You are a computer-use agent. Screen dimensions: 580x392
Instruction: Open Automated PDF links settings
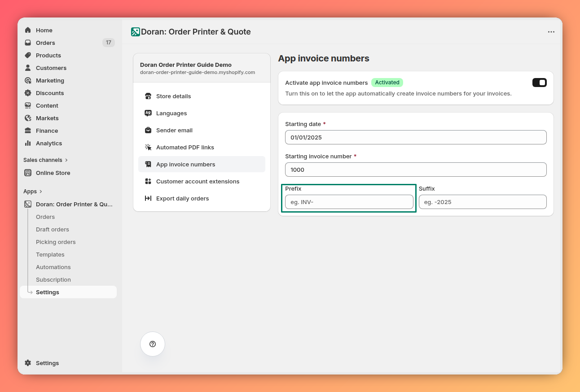tap(202, 147)
